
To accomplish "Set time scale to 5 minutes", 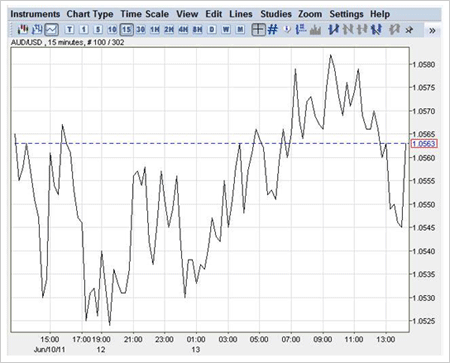I will coord(98,30).
